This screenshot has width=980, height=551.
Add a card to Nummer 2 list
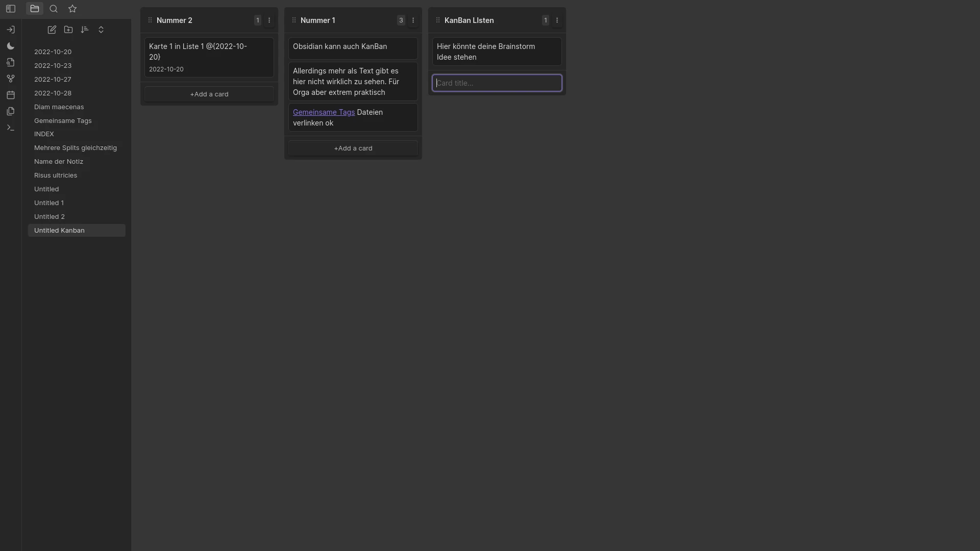pyautogui.click(x=209, y=94)
